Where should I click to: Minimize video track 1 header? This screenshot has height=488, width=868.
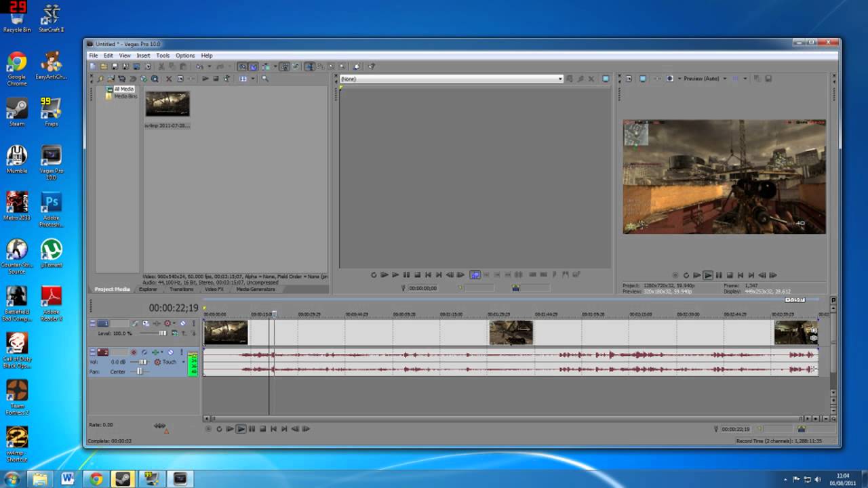click(92, 323)
